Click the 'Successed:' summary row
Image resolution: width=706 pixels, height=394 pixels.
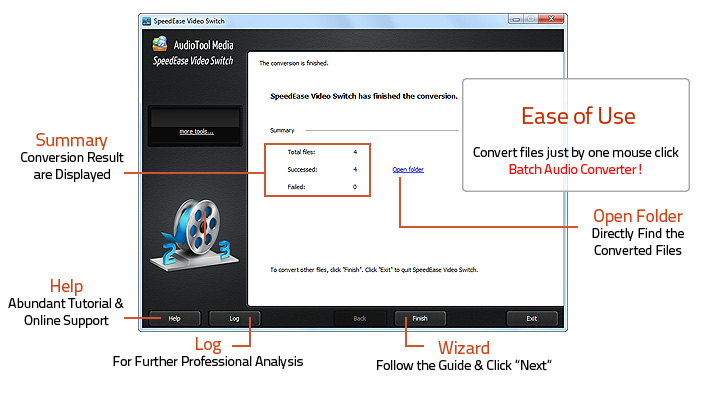tap(322, 170)
